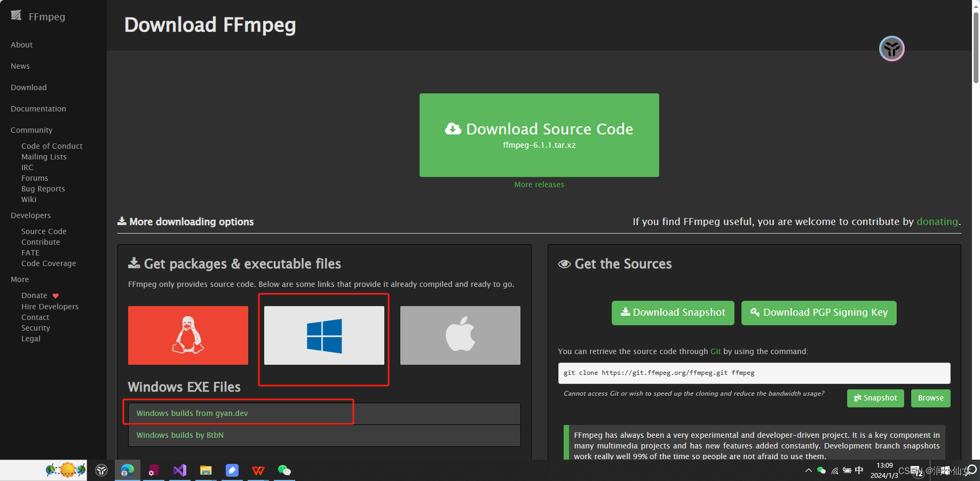Click the git clone command field

(754, 373)
